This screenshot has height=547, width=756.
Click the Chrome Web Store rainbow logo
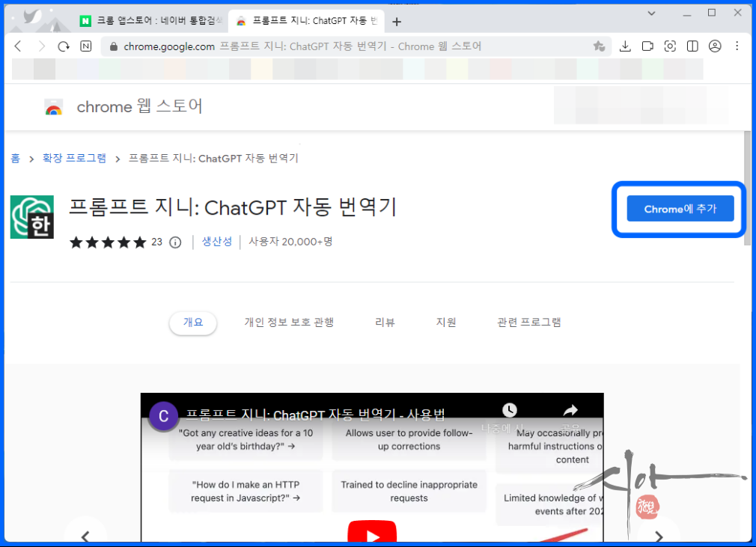point(53,107)
